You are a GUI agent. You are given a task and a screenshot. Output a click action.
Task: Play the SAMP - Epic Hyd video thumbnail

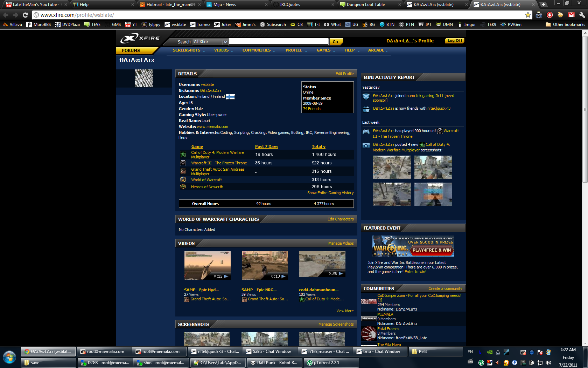tap(208, 266)
